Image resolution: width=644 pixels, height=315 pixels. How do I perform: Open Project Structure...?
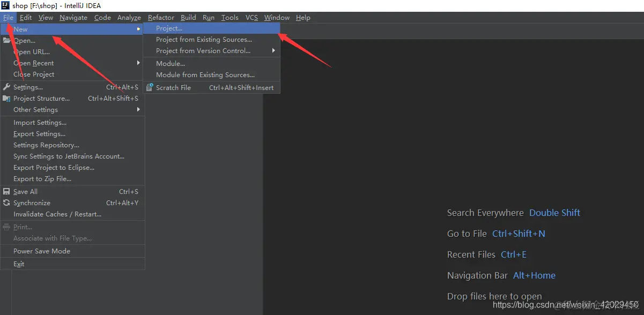72,99
